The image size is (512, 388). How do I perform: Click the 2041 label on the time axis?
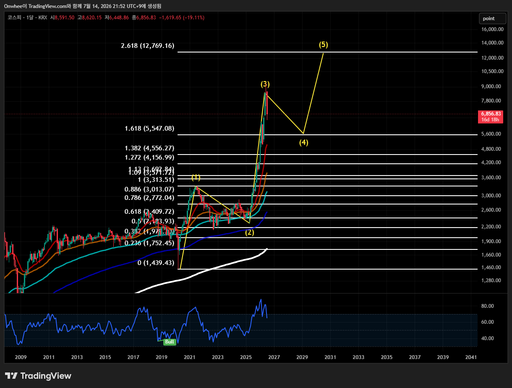[471, 357]
